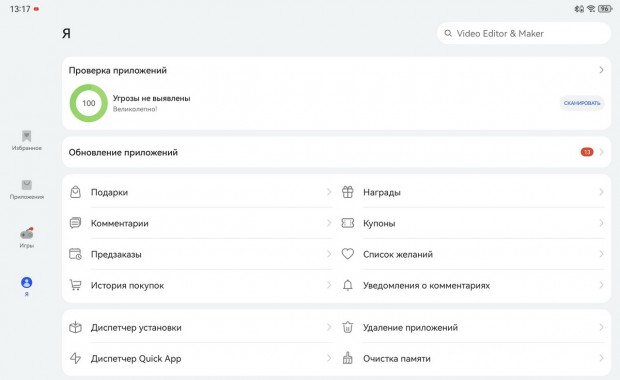Open the Награды entry
Viewport: 620px width, 380px height.
tap(473, 192)
